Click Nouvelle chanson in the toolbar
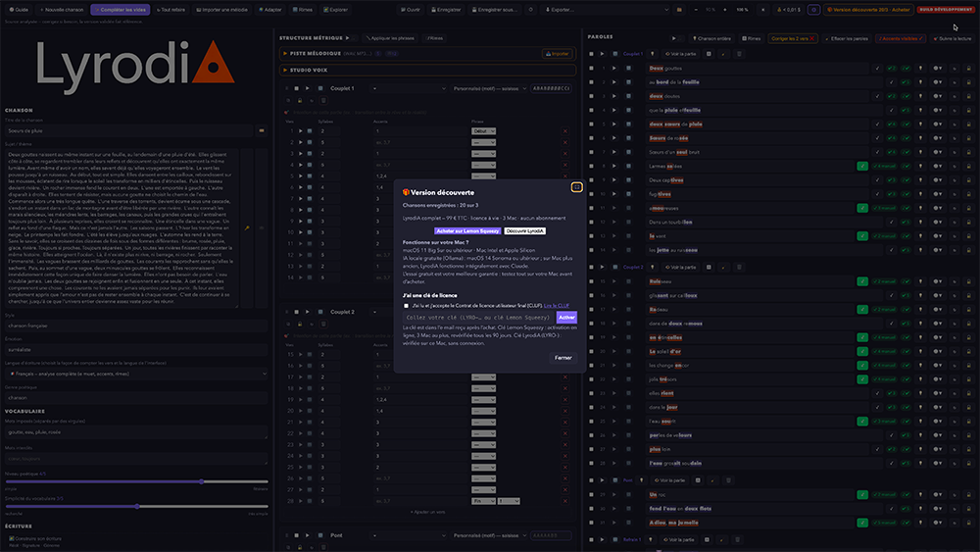 (61, 10)
